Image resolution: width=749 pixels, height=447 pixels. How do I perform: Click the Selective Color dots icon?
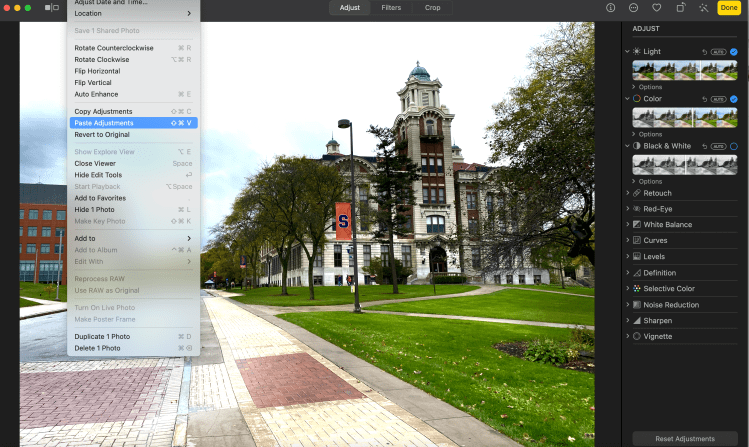pyautogui.click(x=637, y=288)
